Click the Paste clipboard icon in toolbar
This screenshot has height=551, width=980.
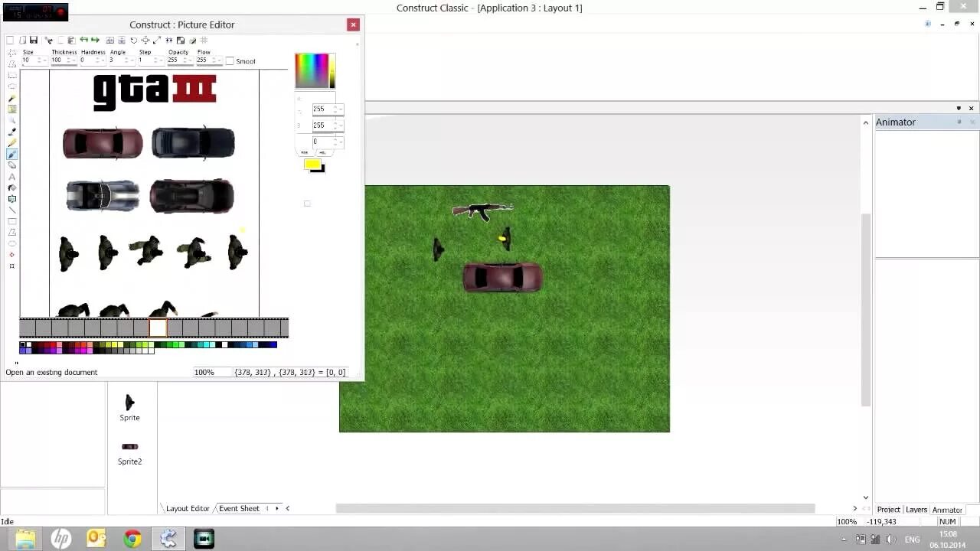(x=72, y=40)
